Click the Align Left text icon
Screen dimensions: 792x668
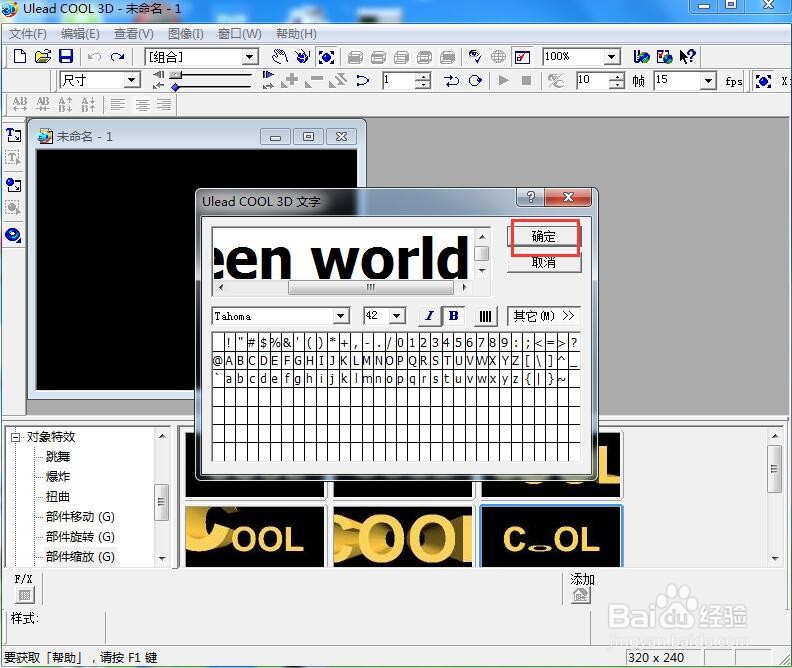[118, 105]
